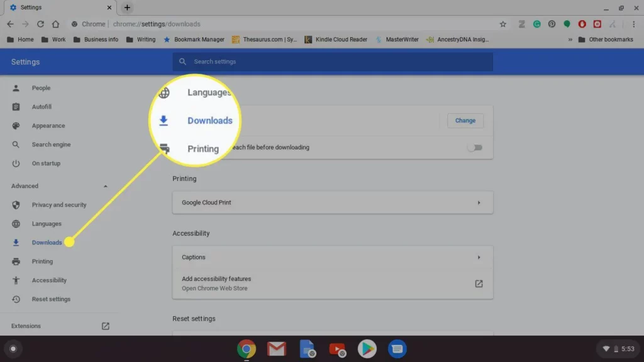Open the Grammarly extension icon
Image resolution: width=644 pixels, height=362 pixels.
point(537,25)
